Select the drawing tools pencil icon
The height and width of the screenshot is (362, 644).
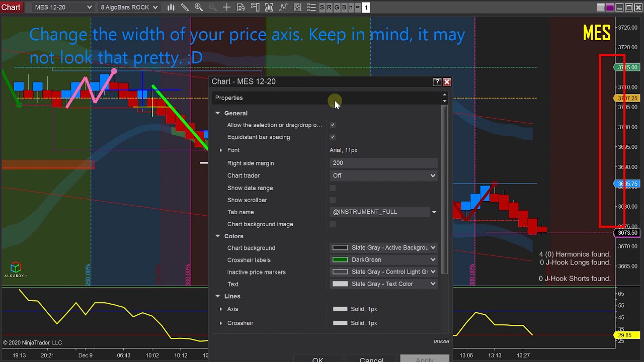[x=185, y=7]
